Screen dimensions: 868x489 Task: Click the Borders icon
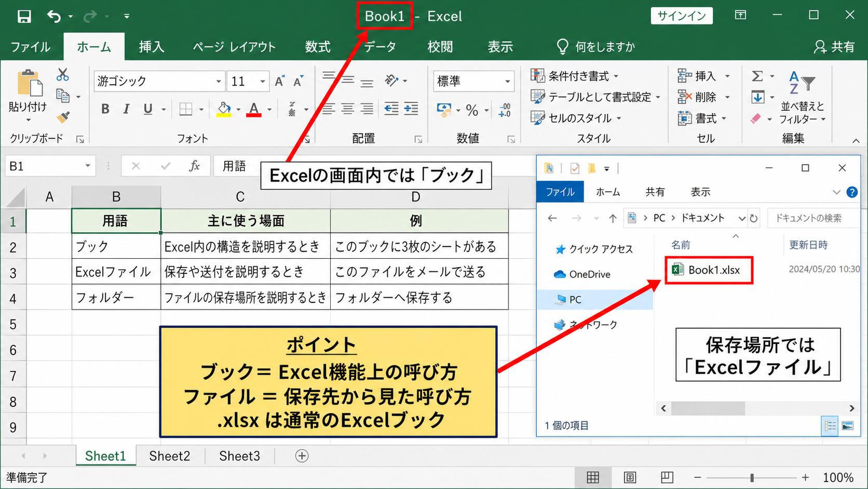coord(186,109)
